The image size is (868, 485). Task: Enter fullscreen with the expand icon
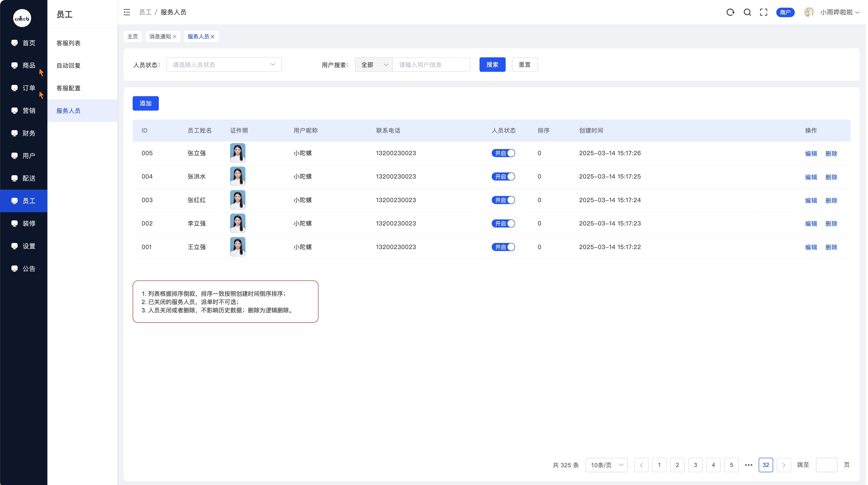click(764, 12)
